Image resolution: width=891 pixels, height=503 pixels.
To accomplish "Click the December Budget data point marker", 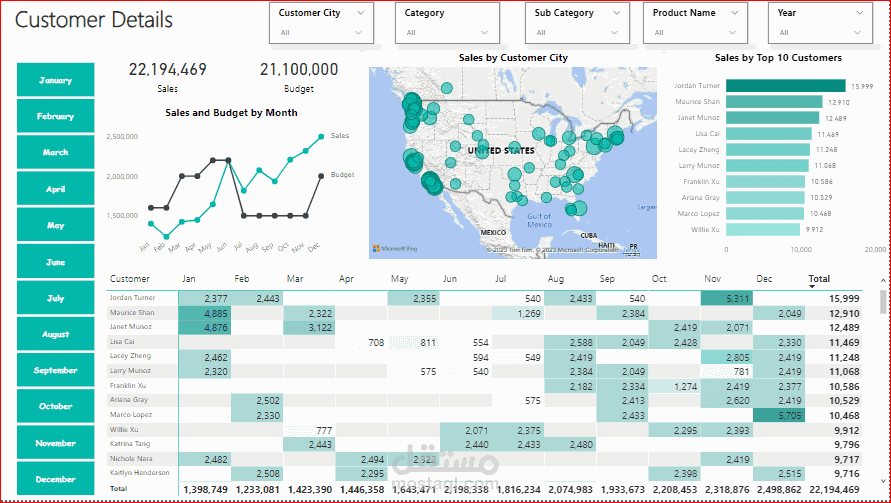I will pos(321,176).
